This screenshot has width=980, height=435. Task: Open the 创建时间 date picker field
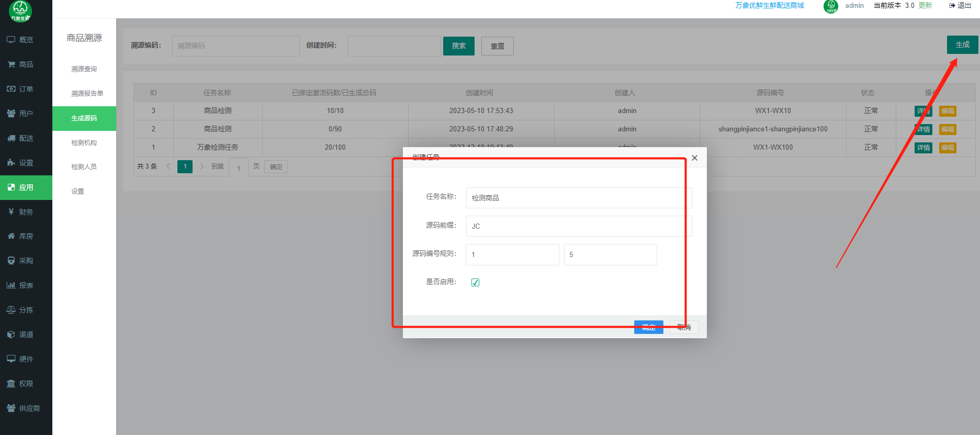(x=393, y=46)
